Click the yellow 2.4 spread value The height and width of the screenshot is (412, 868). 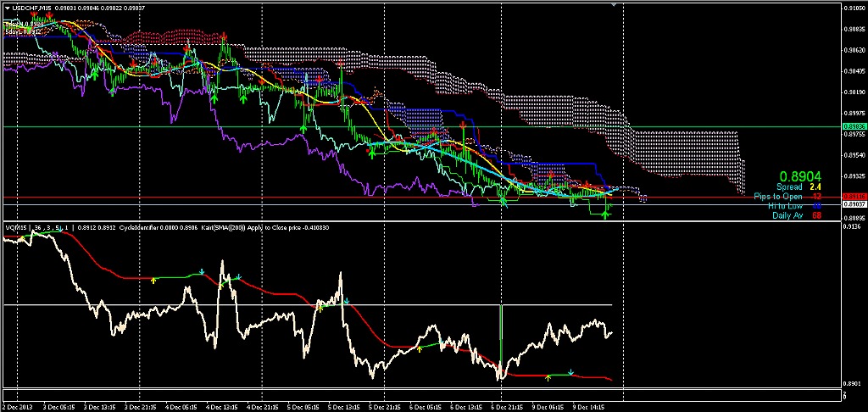(x=815, y=187)
